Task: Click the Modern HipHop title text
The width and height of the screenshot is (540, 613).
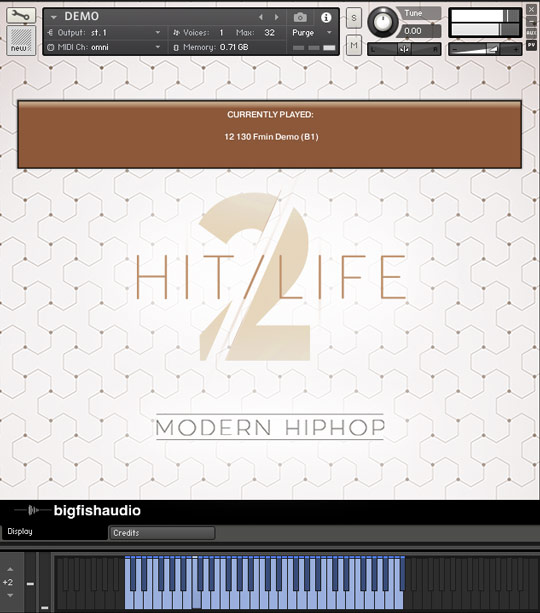Action: point(270,427)
